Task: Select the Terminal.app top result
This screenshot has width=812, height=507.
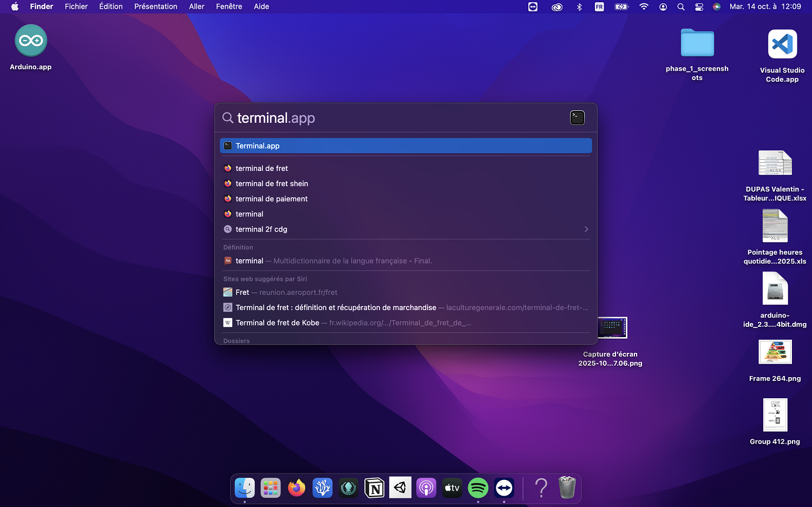Action: coord(405,146)
